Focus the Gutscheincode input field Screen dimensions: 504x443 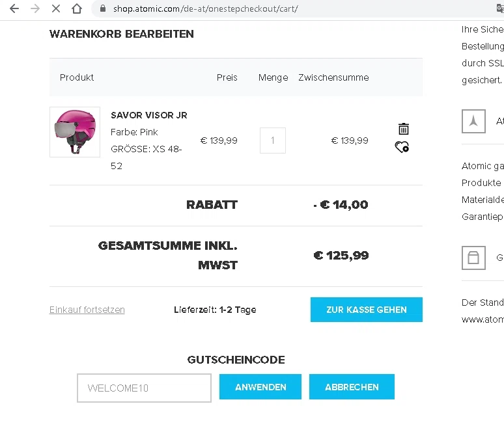click(x=144, y=388)
